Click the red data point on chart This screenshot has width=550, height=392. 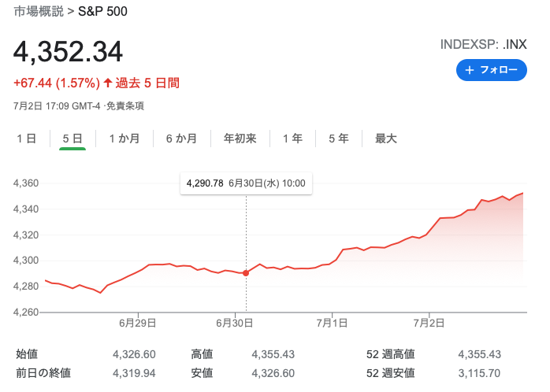pyautogui.click(x=246, y=273)
